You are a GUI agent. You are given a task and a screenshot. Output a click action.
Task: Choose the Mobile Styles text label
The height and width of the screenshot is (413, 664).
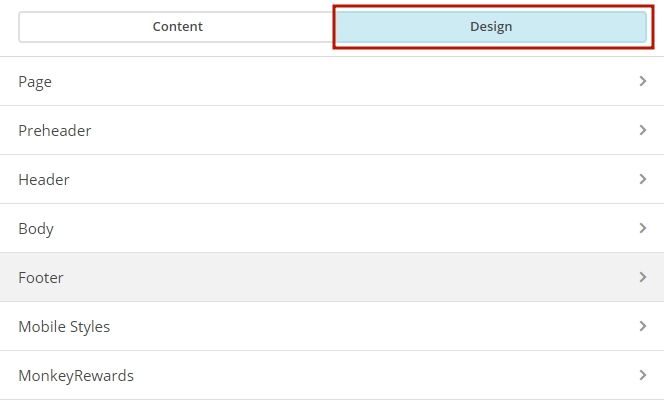pyautogui.click(x=64, y=327)
